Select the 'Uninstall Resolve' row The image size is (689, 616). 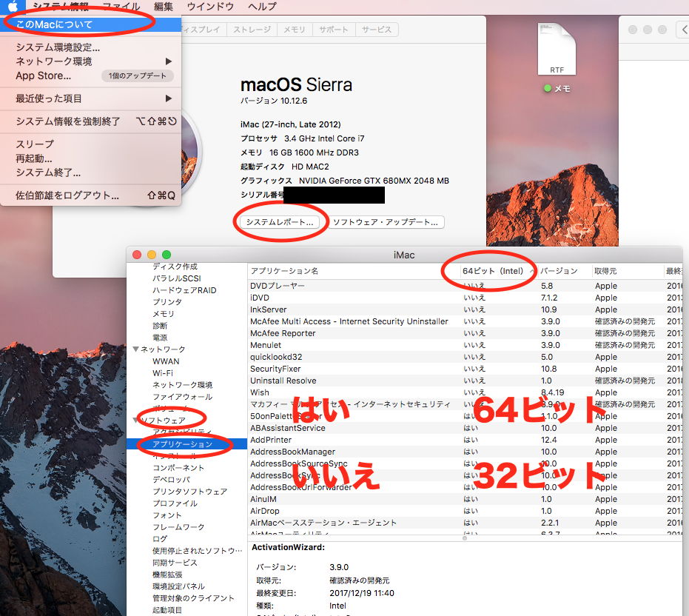(465, 381)
